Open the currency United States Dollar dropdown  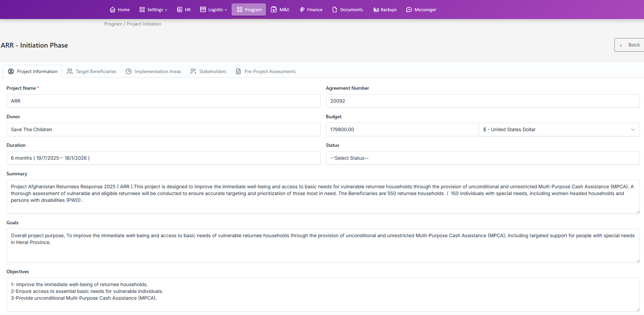[559, 129]
